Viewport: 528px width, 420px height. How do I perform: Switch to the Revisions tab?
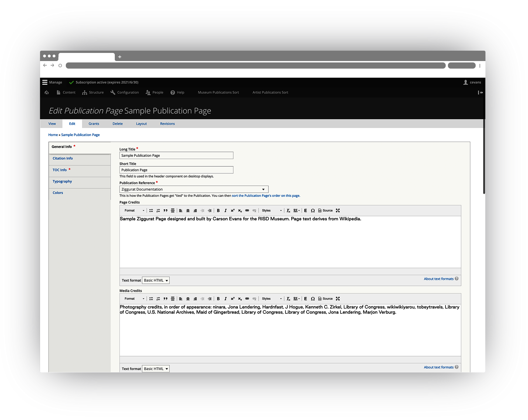click(x=167, y=124)
